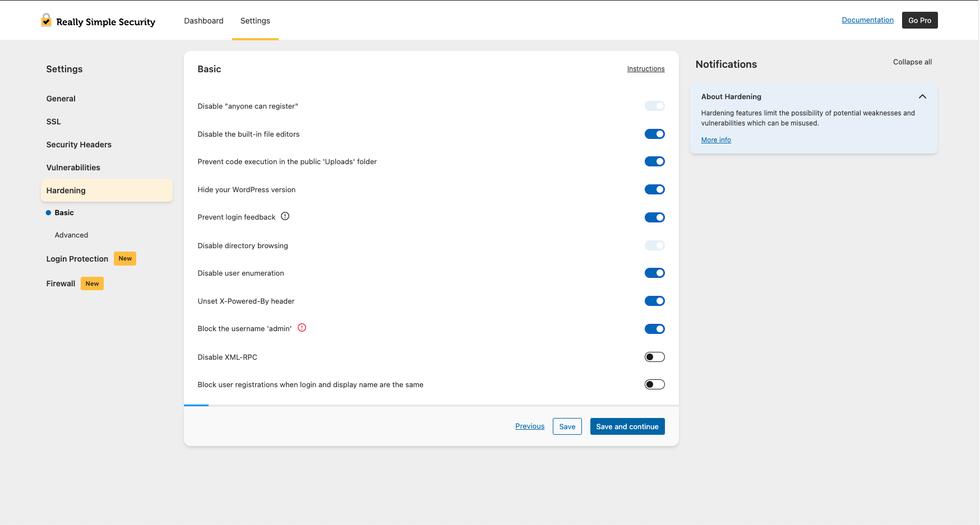This screenshot has width=980, height=525.
Task: Toggle Prevent code execution in Uploads folder
Action: tap(654, 161)
